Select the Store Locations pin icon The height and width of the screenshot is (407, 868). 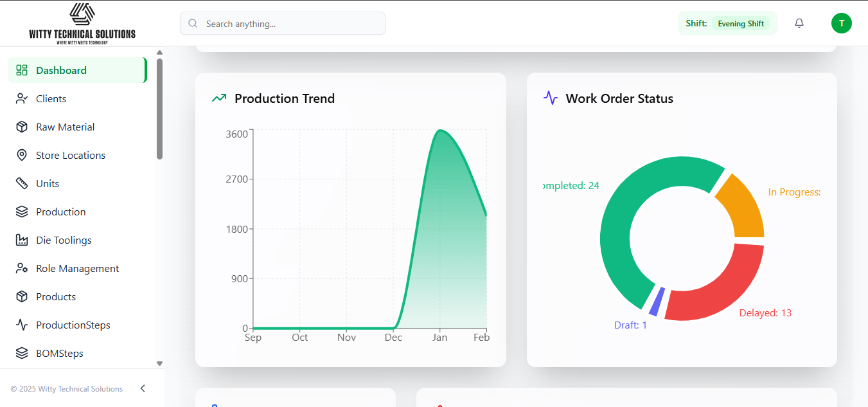(x=22, y=155)
